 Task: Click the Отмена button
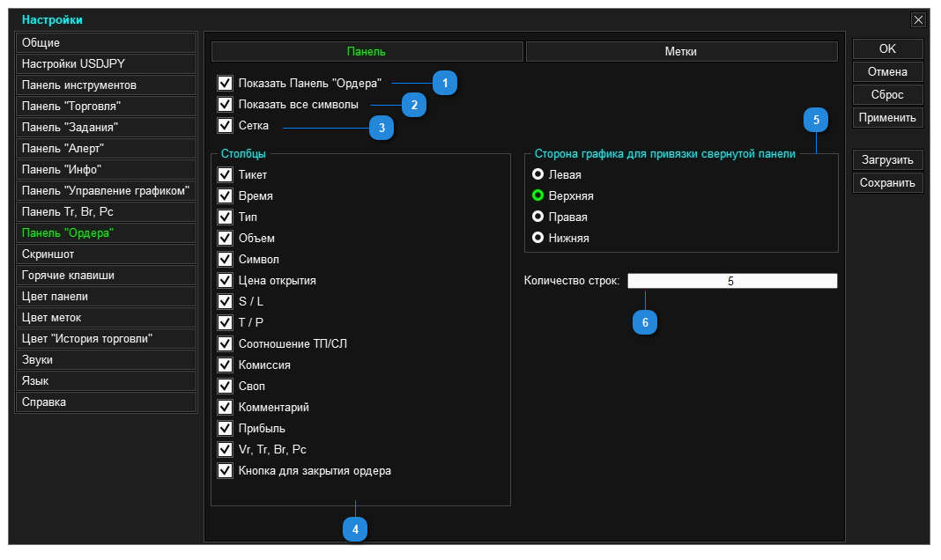(x=887, y=72)
